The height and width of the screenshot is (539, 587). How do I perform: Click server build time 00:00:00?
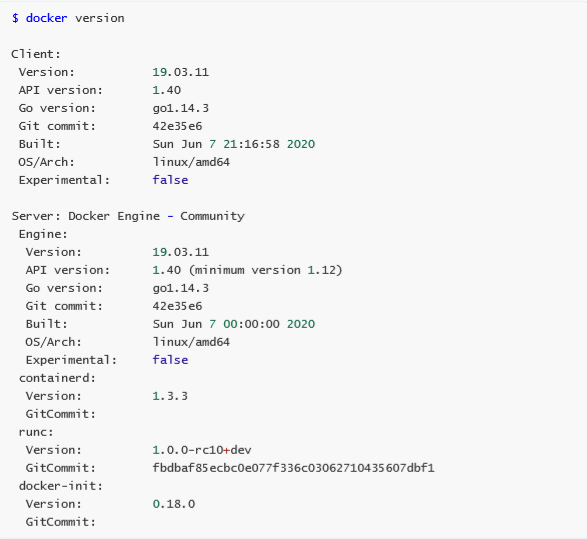(x=251, y=324)
